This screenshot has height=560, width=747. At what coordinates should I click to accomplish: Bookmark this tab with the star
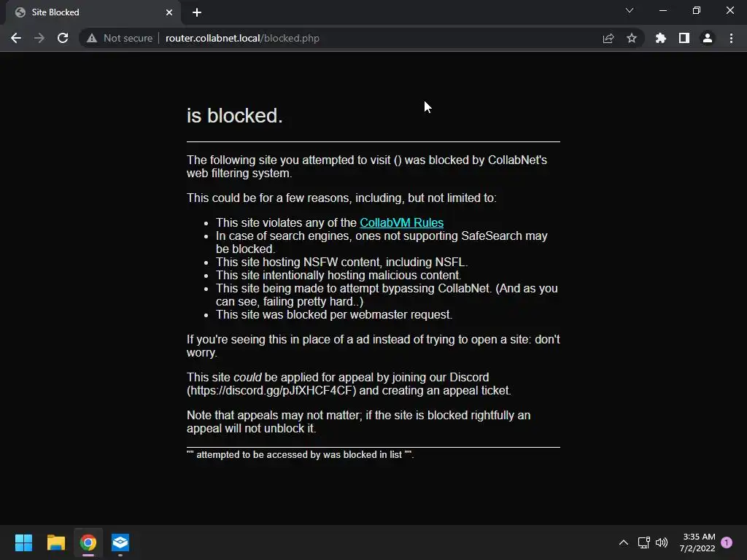coord(632,38)
